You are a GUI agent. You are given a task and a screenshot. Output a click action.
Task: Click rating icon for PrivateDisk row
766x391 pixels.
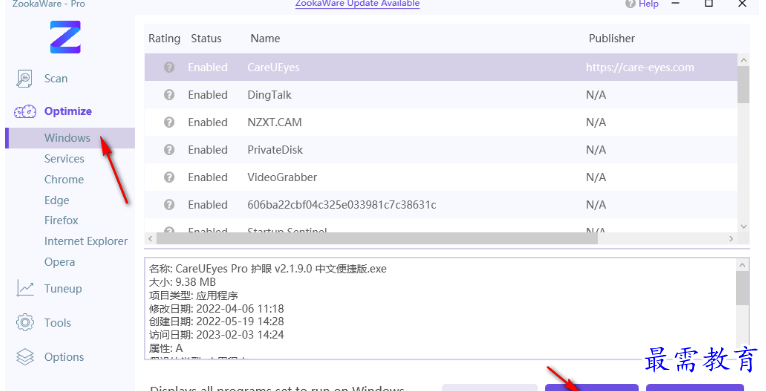(x=169, y=150)
